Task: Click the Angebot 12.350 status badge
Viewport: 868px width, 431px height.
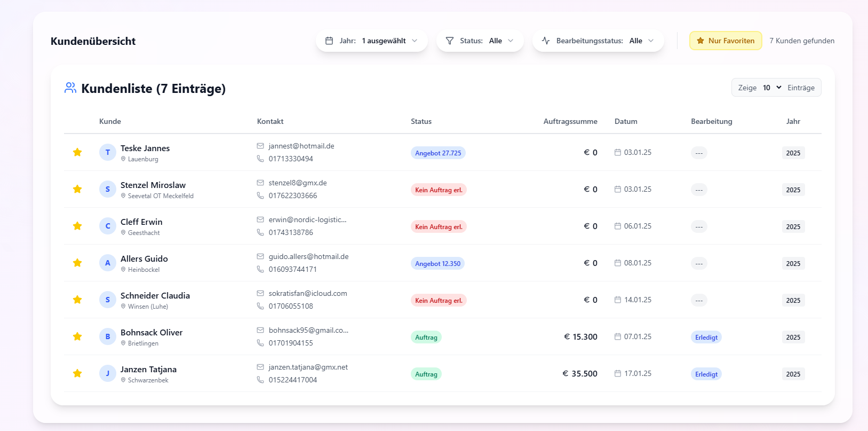Action: pyautogui.click(x=437, y=263)
